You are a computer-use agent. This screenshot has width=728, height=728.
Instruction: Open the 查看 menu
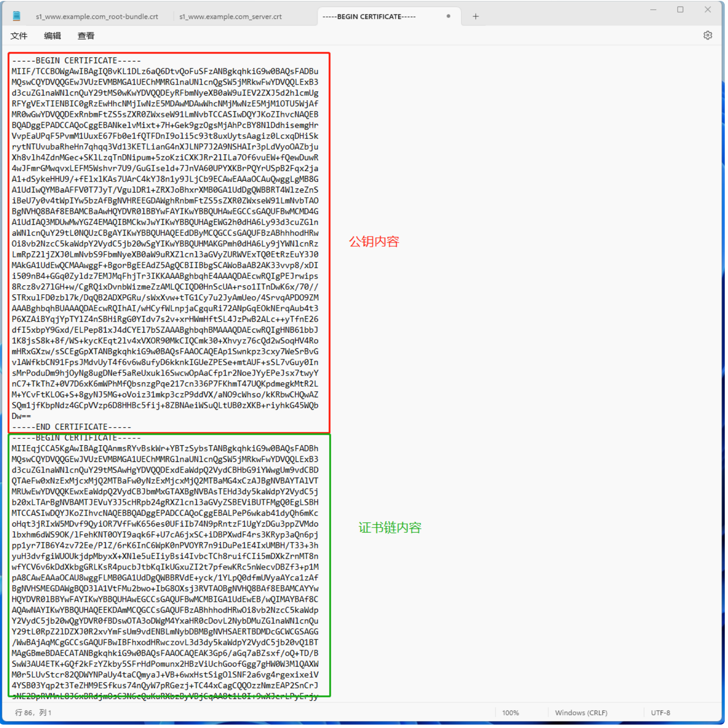coord(86,36)
